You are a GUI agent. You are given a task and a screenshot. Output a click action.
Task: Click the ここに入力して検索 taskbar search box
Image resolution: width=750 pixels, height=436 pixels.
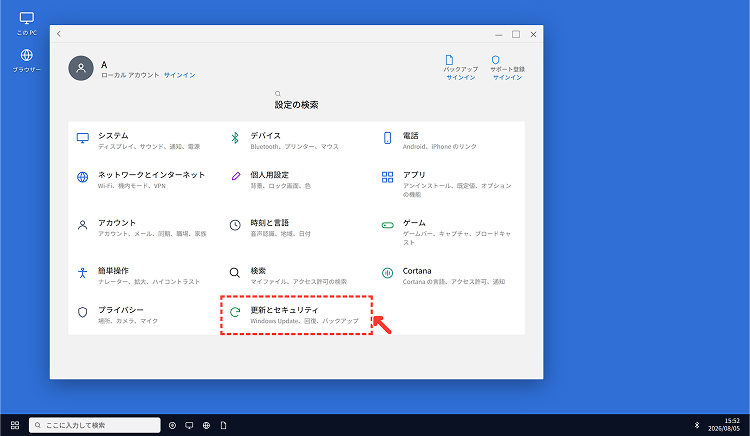(95, 425)
